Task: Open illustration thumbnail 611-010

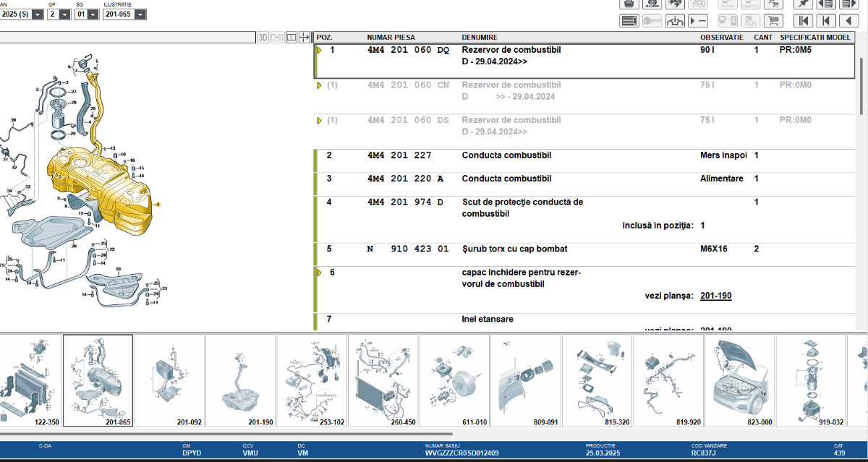Action: click(454, 380)
